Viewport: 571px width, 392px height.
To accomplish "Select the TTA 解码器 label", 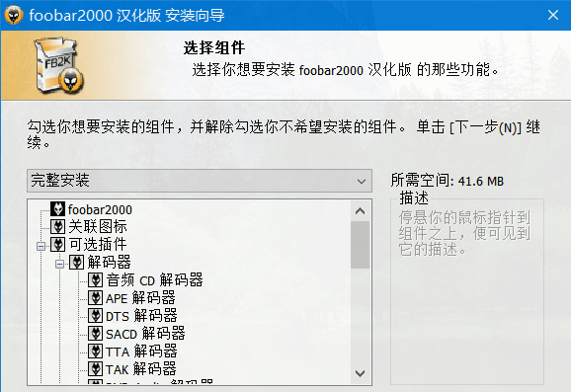I will 141,352.
